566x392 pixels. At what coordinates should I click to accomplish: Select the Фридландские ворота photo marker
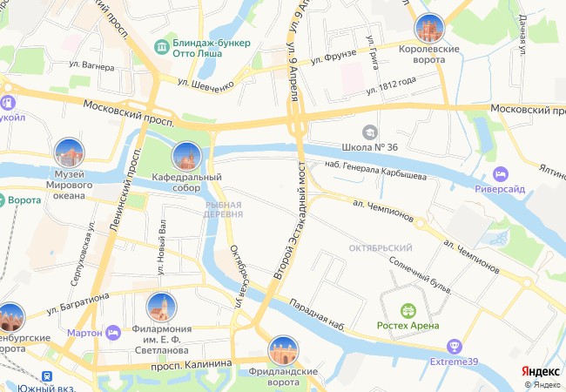click(283, 350)
